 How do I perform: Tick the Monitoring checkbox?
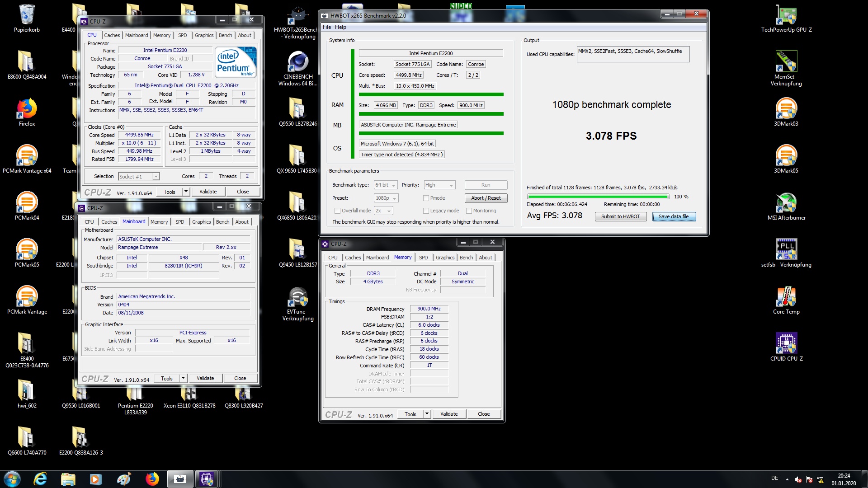pyautogui.click(x=469, y=211)
